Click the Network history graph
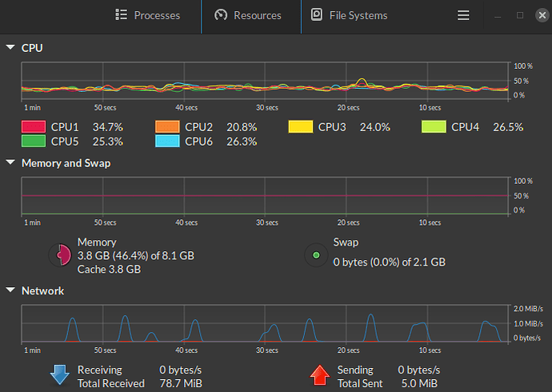This screenshot has height=392, width=552. click(265, 324)
